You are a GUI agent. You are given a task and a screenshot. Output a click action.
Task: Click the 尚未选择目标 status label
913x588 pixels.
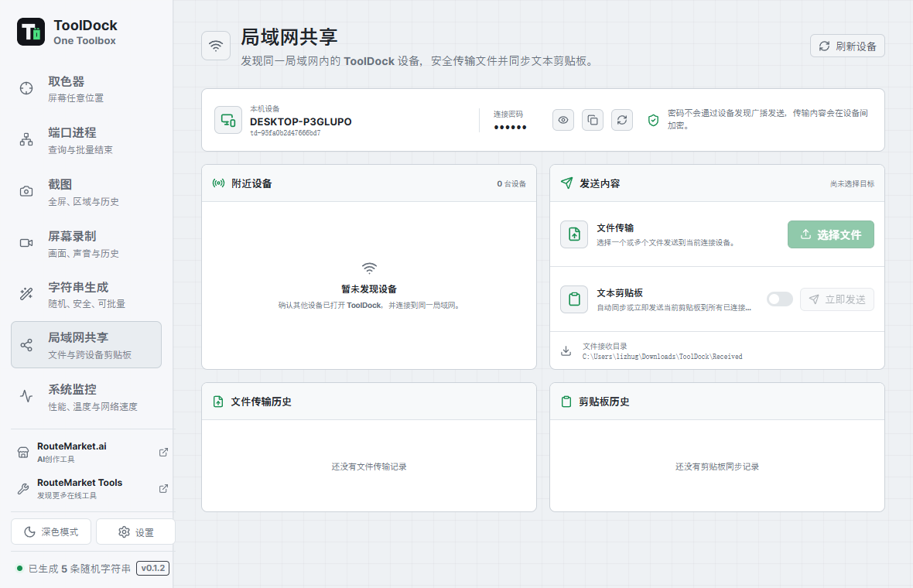pos(852,184)
